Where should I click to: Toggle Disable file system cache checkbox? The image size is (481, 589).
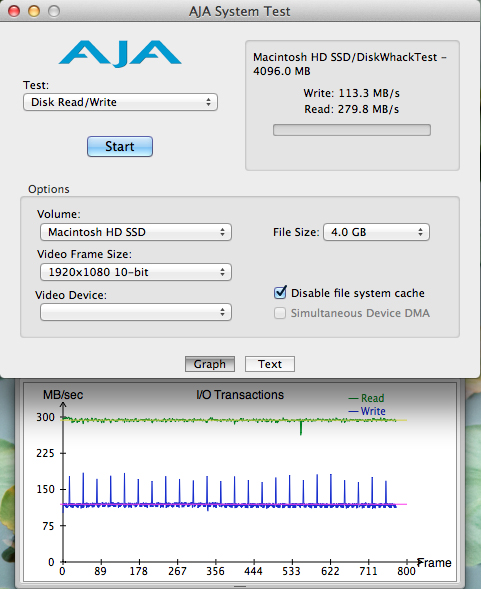coord(280,293)
